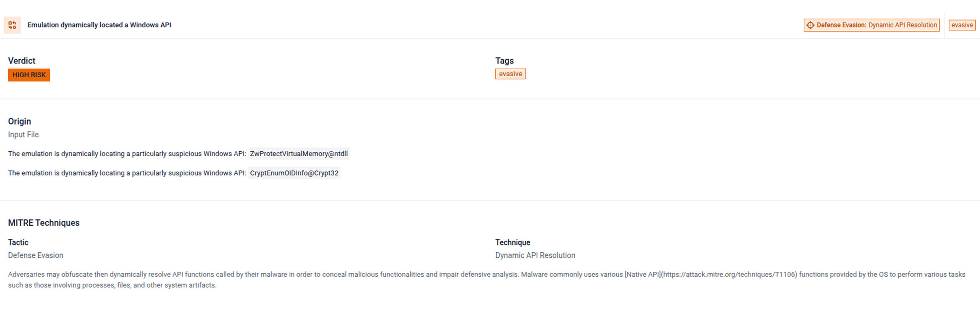Click the Dynamic API Resolution technique value
Image resolution: width=980 pixels, height=319 pixels.
click(x=535, y=255)
